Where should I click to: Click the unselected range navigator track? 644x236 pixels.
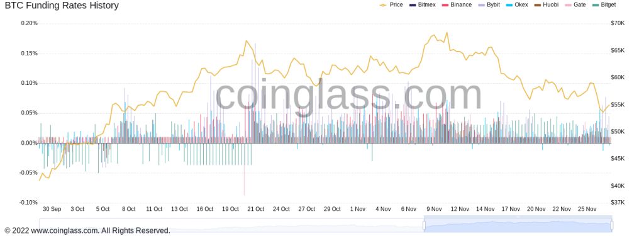[231, 225]
